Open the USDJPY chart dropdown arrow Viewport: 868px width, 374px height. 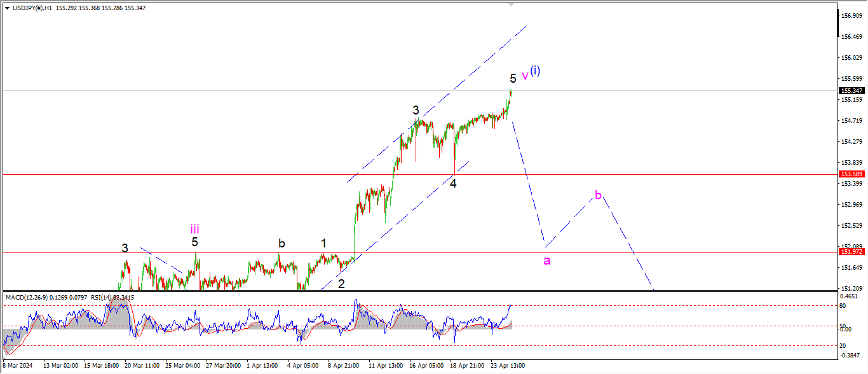(7, 8)
